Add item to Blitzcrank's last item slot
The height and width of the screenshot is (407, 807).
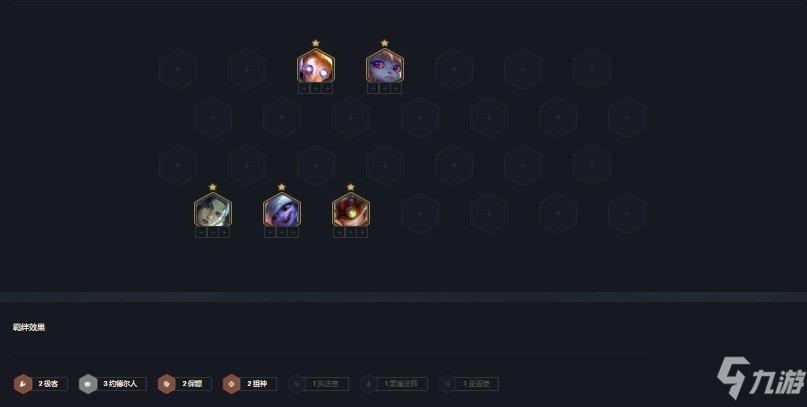click(x=362, y=233)
